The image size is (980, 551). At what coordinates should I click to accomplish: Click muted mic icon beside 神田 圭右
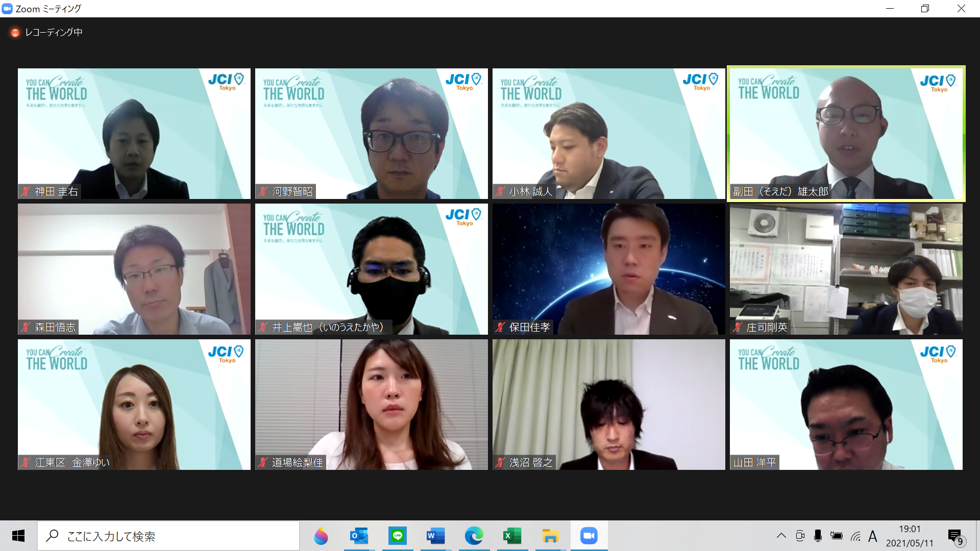[26, 191]
